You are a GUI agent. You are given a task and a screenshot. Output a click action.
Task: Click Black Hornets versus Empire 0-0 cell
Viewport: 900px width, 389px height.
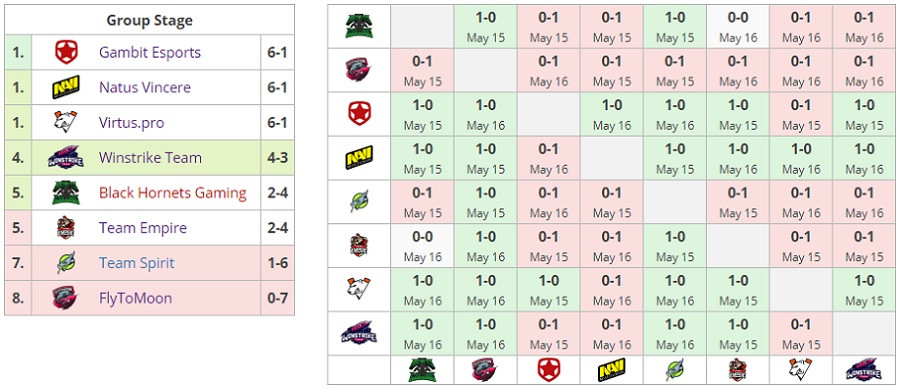point(738,26)
